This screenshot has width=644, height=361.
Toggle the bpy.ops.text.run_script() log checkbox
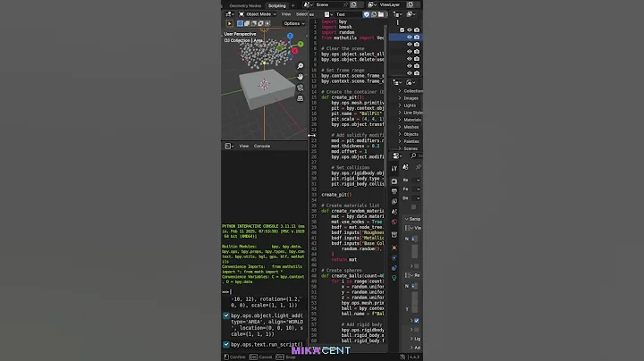click(x=226, y=345)
